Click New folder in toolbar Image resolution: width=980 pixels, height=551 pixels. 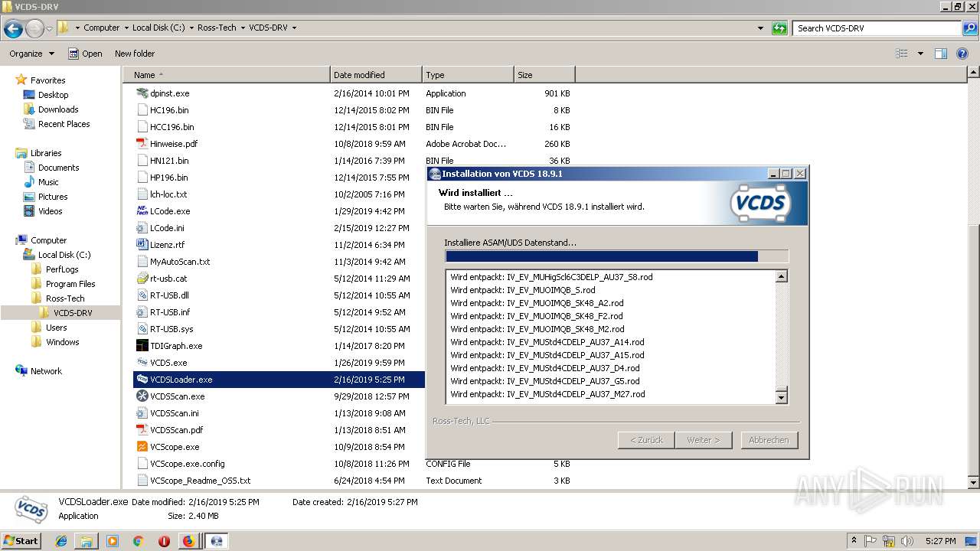pos(135,54)
